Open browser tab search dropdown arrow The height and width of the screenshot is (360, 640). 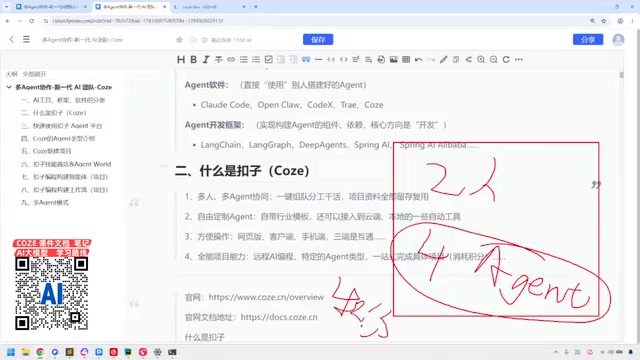tap(7, 7)
